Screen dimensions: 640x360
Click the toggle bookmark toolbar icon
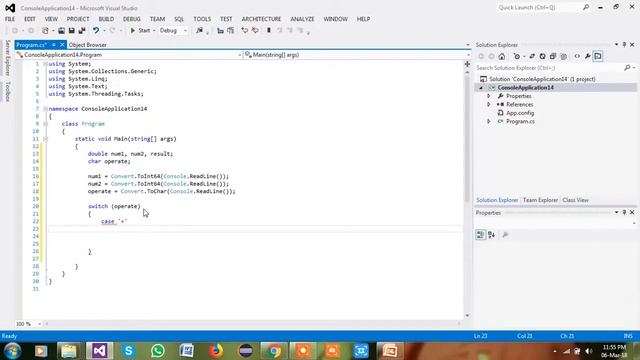click(269, 31)
